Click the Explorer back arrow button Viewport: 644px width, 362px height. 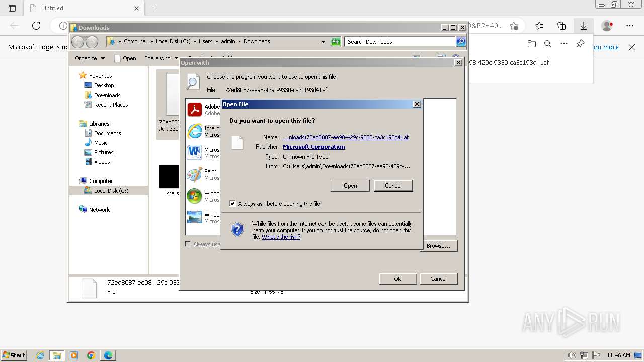[78, 42]
